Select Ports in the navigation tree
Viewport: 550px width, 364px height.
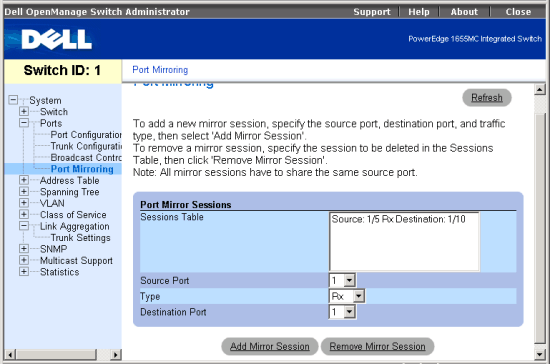click(51, 123)
